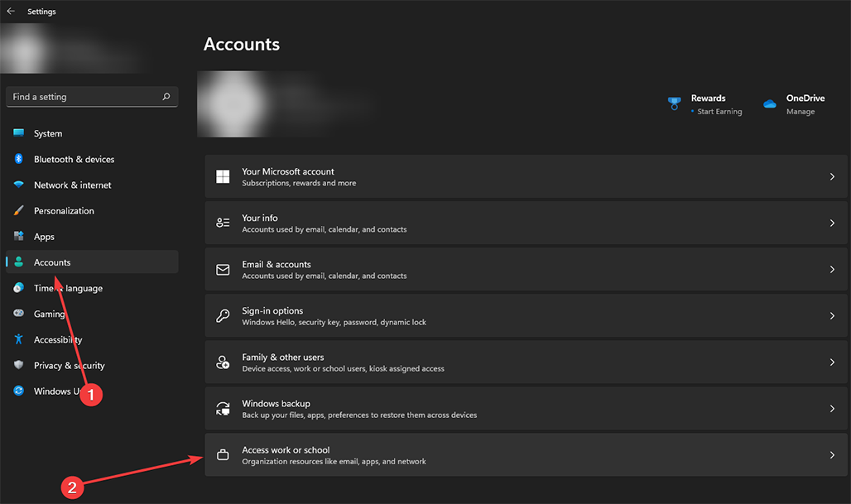The width and height of the screenshot is (851, 504).
Task: Click the Gaming controller icon
Action: [x=18, y=314]
